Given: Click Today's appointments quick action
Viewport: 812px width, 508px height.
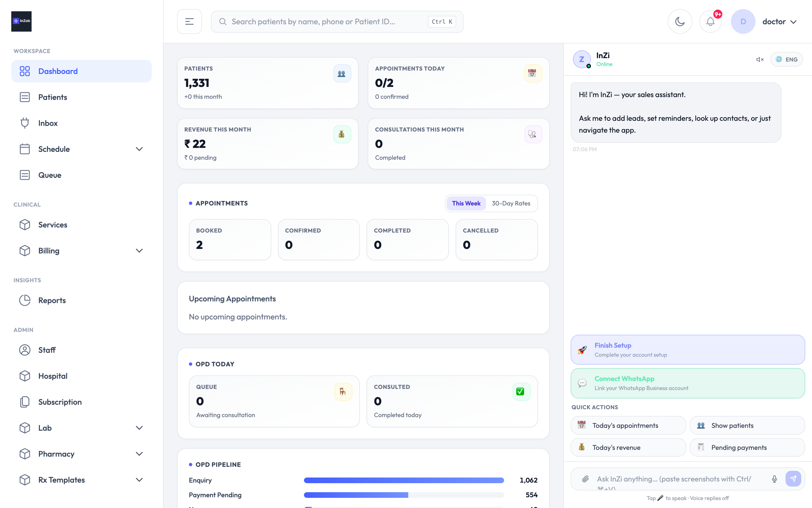Looking at the screenshot, I should pyautogui.click(x=628, y=425).
